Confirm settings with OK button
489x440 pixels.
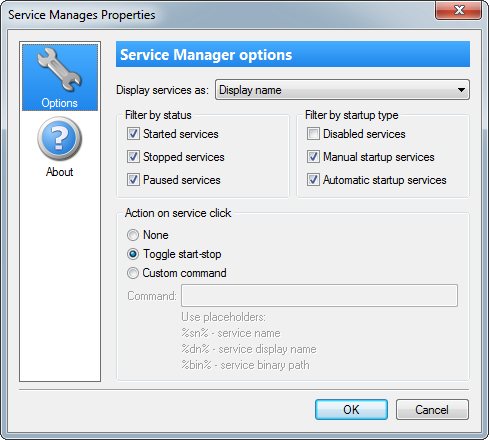[x=351, y=410]
